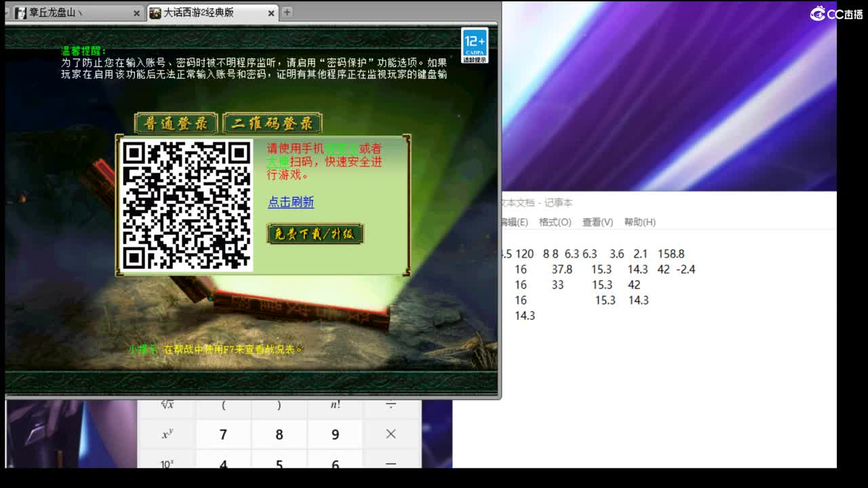Image resolution: width=868 pixels, height=488 pixels.
Task: Click the 12+ CADPA age rating badge
Action: [474, 45]
